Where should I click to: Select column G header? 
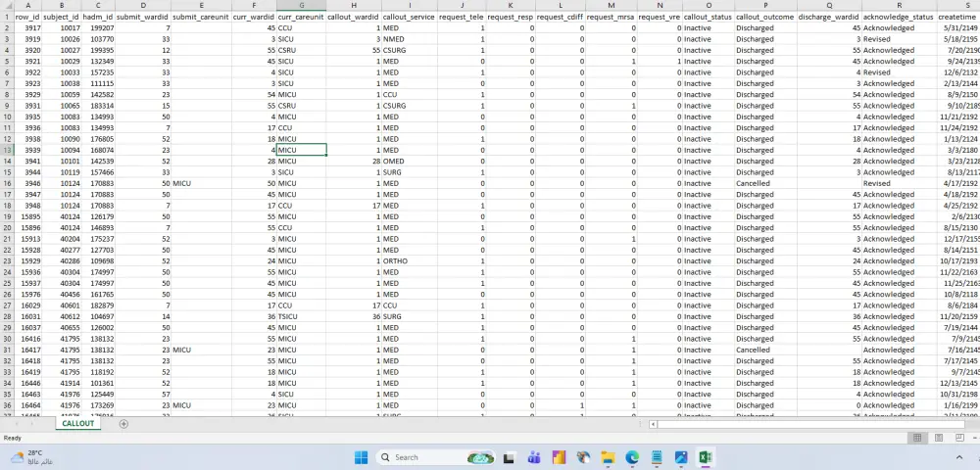coord(301,5)
